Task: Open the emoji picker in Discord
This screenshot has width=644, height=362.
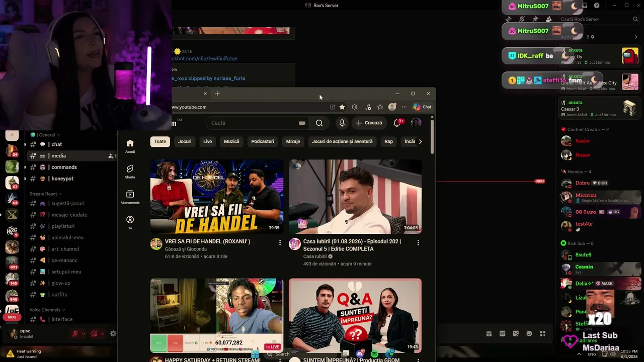Action: coord(529,333)
